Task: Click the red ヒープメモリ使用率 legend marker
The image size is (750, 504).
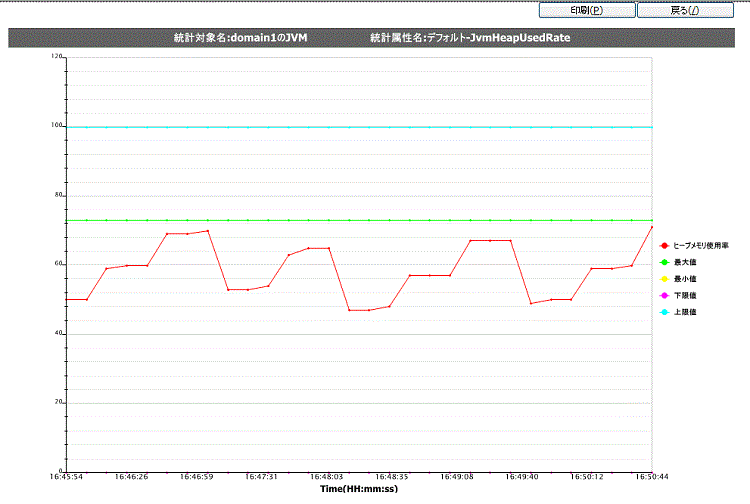Action: tap(664, 245)
